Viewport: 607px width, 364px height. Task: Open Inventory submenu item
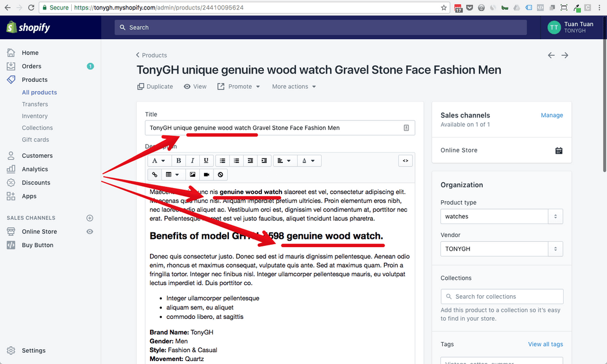34,116
